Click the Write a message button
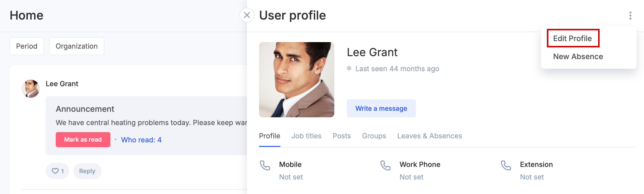Viewport: 644px width, 194px height. [381, 108]
